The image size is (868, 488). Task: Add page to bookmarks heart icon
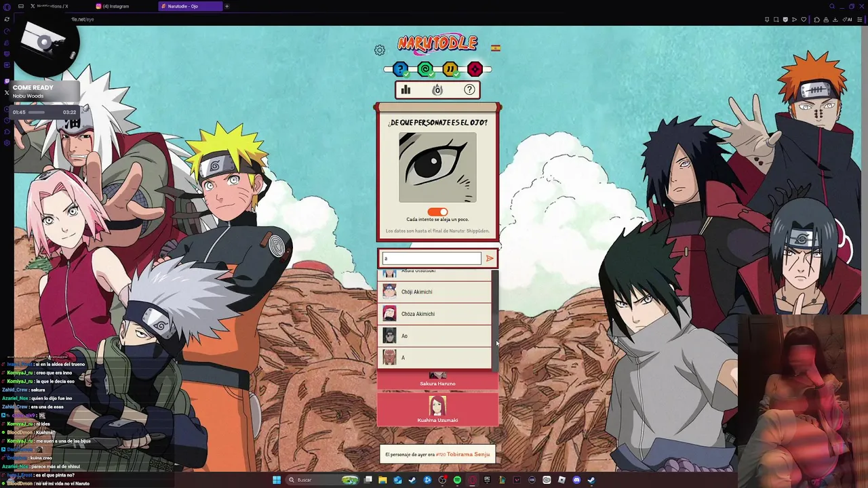pos(804,20)
